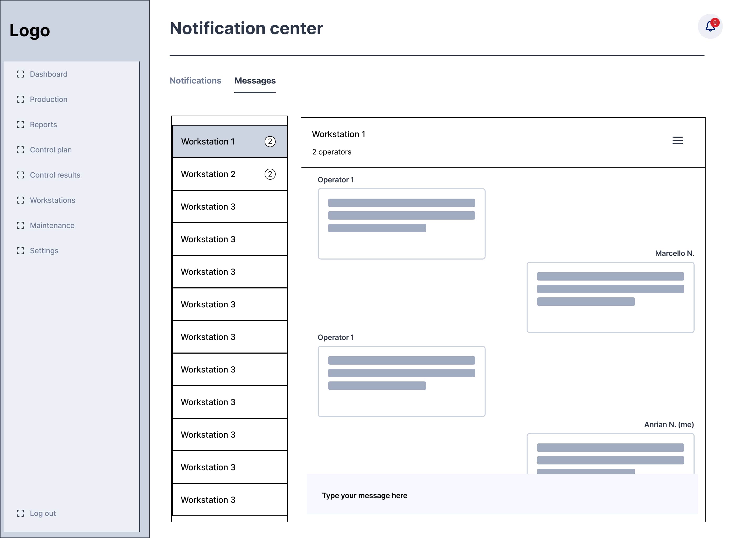Viewport: 756px width, 538px height.
Task: Open the hamburger menu in the chat header
Action: [678, 141]
